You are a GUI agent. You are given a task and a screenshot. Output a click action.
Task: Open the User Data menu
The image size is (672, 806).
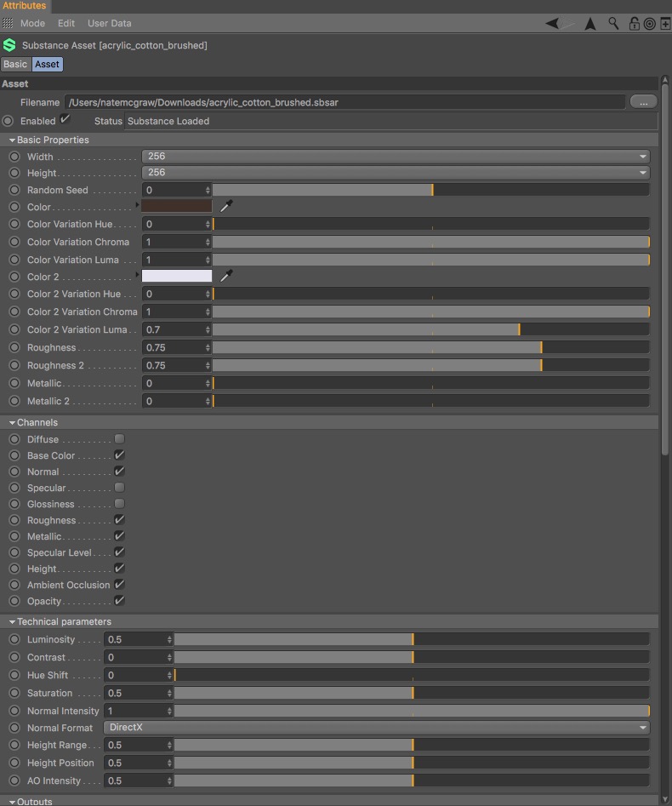coord(109,23)
